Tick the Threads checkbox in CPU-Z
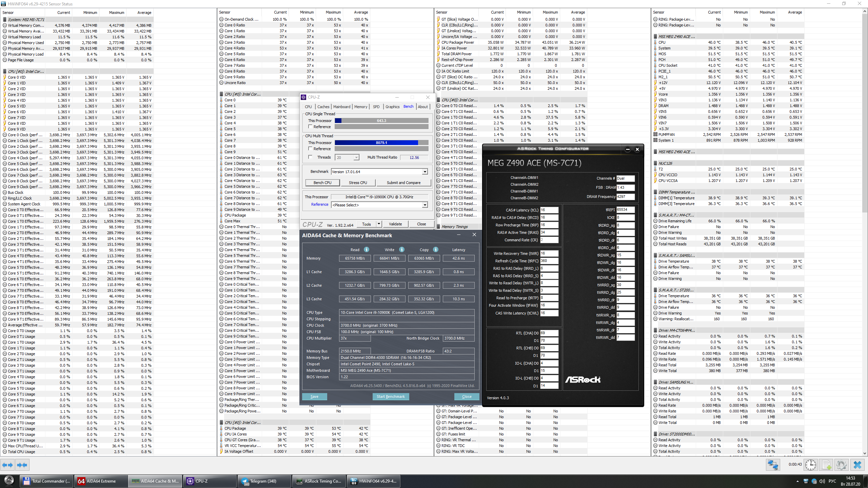The image size is (868, 488). pos(310,157)
